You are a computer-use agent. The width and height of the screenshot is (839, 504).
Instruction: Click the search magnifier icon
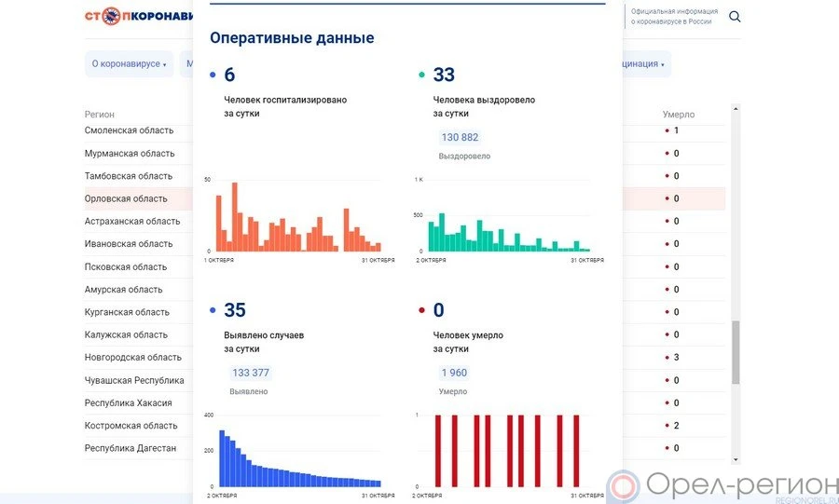coord(735,17)
